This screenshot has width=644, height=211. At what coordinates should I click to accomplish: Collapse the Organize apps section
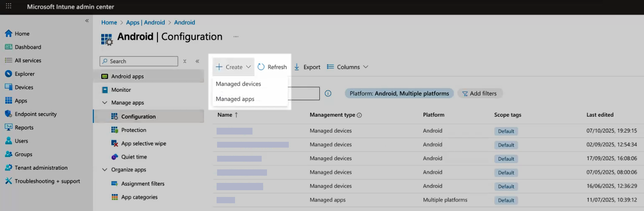point(105,170)
